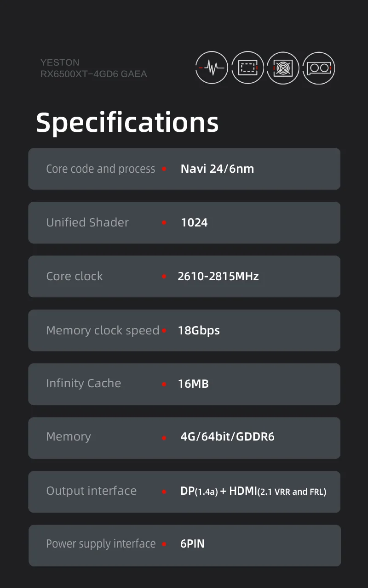
Task: Select the Specifications heading
Action: tap(127, 123)
